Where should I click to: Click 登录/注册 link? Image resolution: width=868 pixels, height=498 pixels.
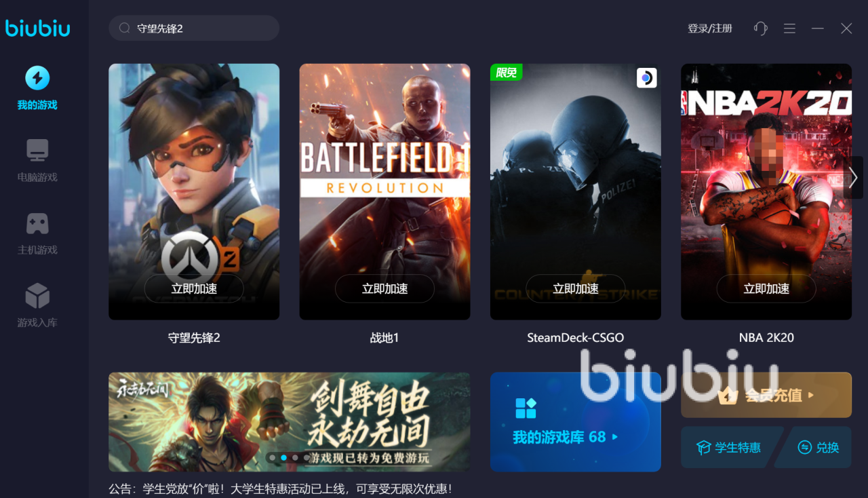(710, 28)
